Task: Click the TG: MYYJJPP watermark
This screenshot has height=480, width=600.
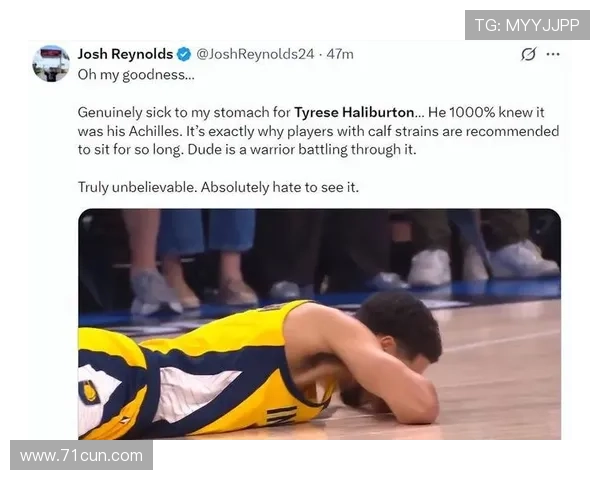Action: pos(527,25)
